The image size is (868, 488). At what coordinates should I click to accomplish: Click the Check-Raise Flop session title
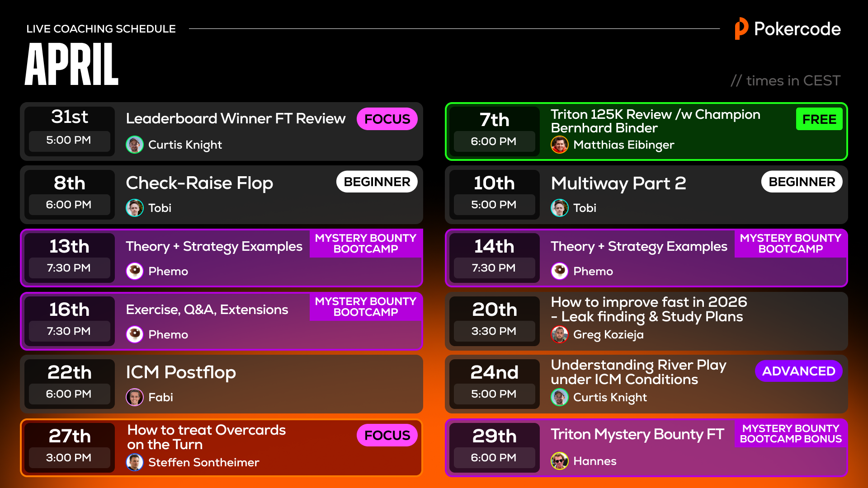199,183
